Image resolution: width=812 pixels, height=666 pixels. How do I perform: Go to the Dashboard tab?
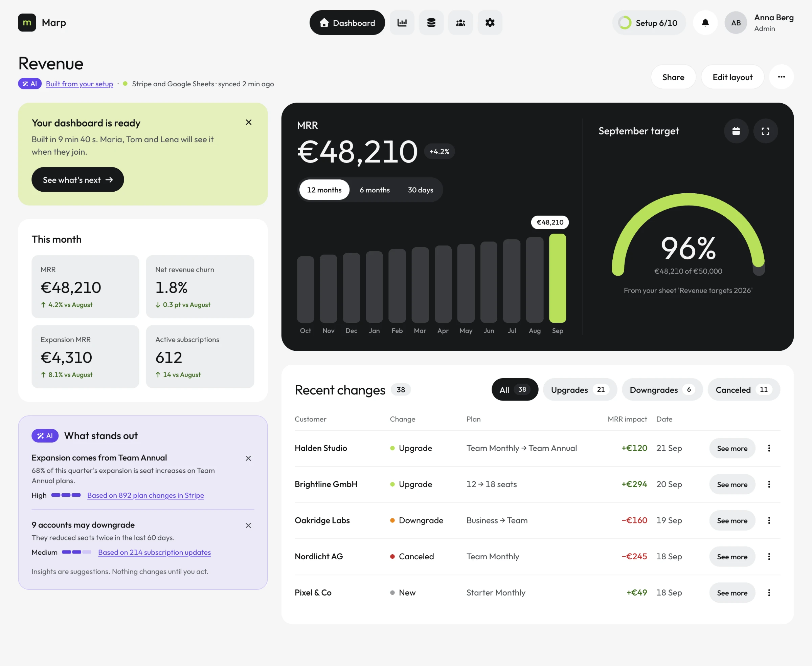pyautogui.click(x=347, y=23)
